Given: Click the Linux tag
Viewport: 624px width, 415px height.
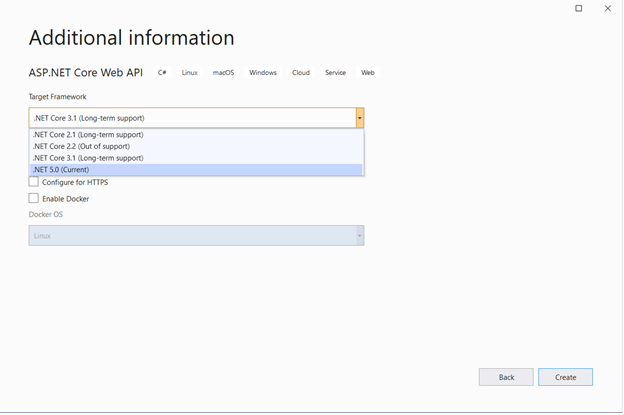Looking at the screenshot, I should point(190,73).
